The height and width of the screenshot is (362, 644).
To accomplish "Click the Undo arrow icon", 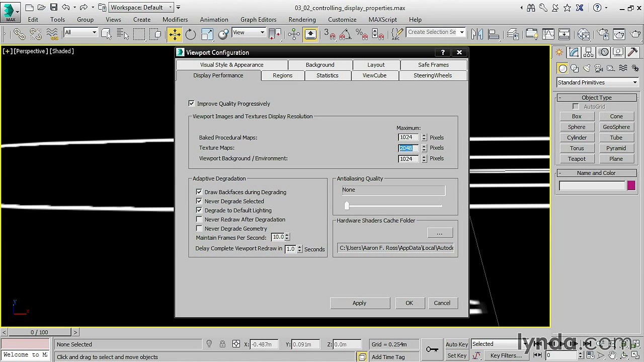I will coord(65,8).
